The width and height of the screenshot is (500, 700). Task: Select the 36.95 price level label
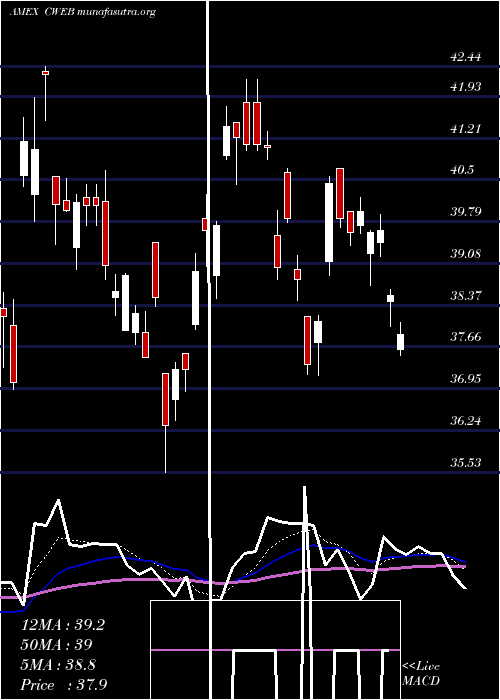466,379
